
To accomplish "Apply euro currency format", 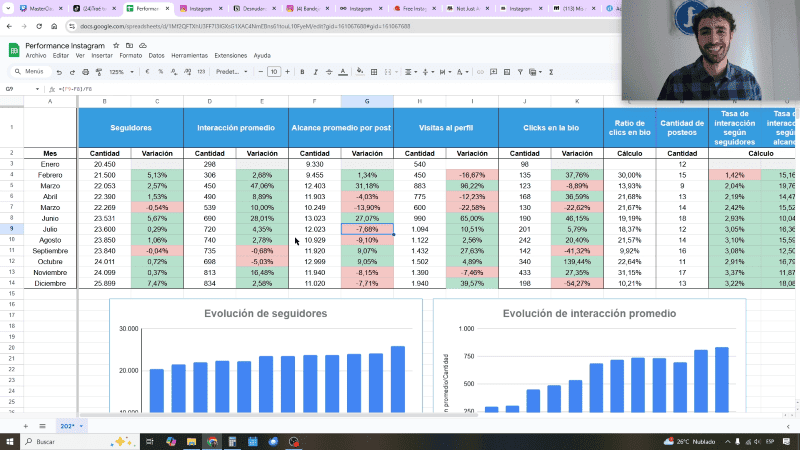I will [x=147, y=72].
